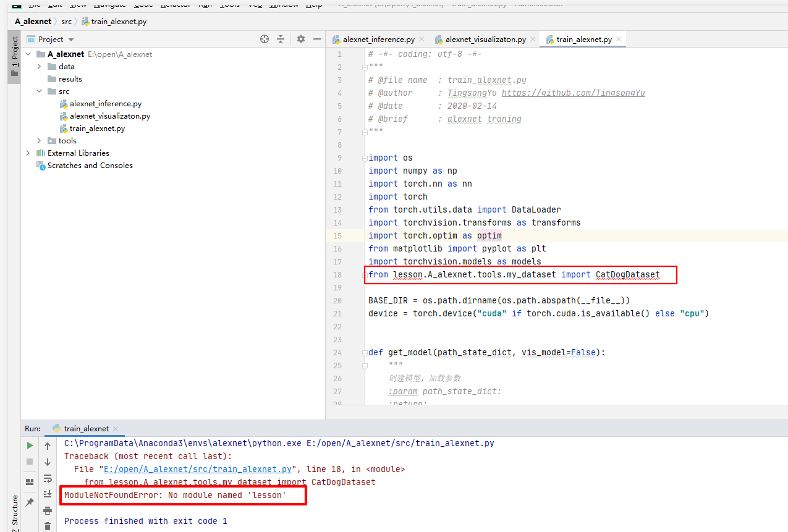Close the train_alexnet Run tab
This screenshot has width=788, height=532.
coord(116,429)
